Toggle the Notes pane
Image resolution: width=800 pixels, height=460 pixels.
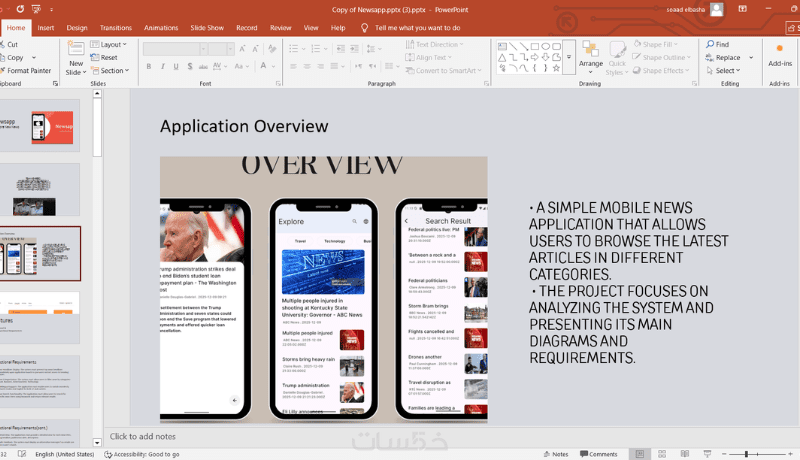[556, 454]
